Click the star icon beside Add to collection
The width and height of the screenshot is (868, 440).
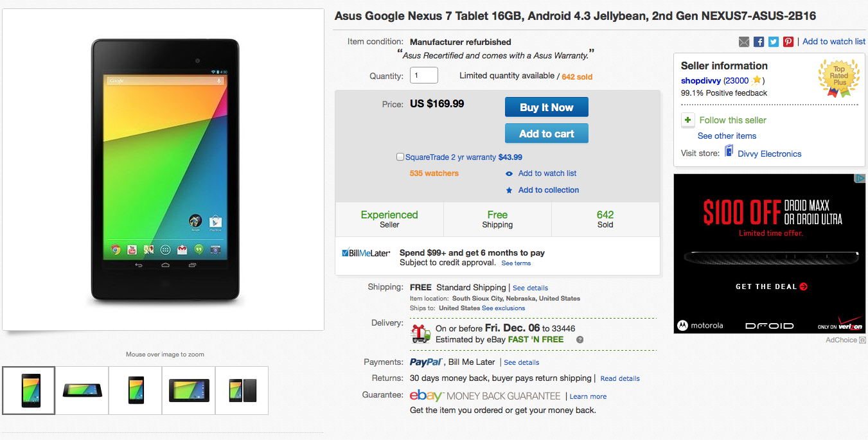tap(509, 190)
